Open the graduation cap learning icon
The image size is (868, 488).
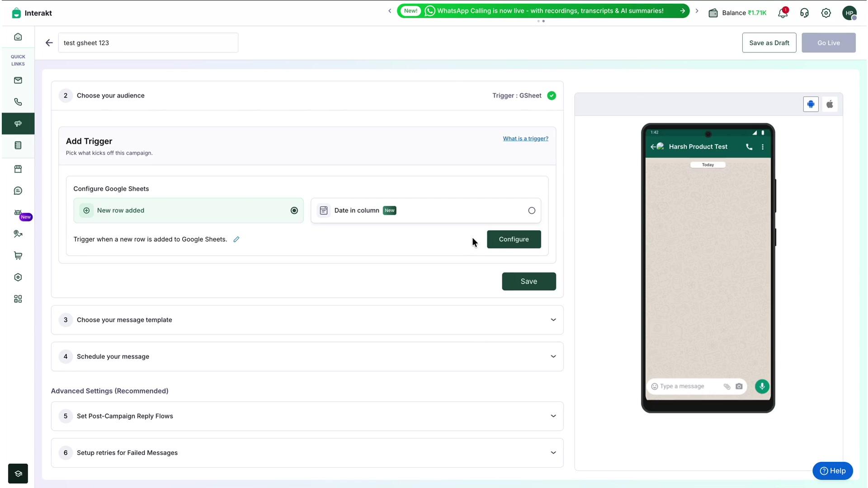18,474
